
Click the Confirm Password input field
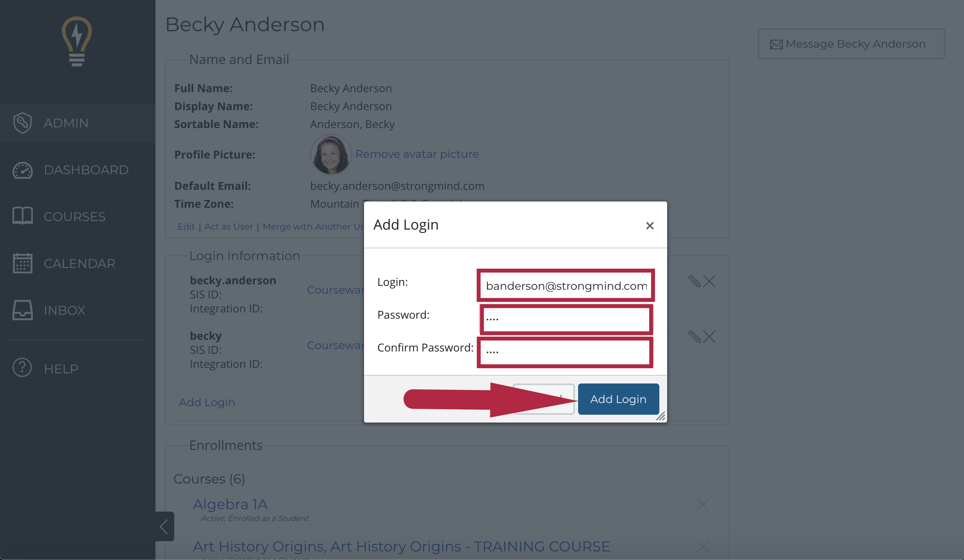566,352
